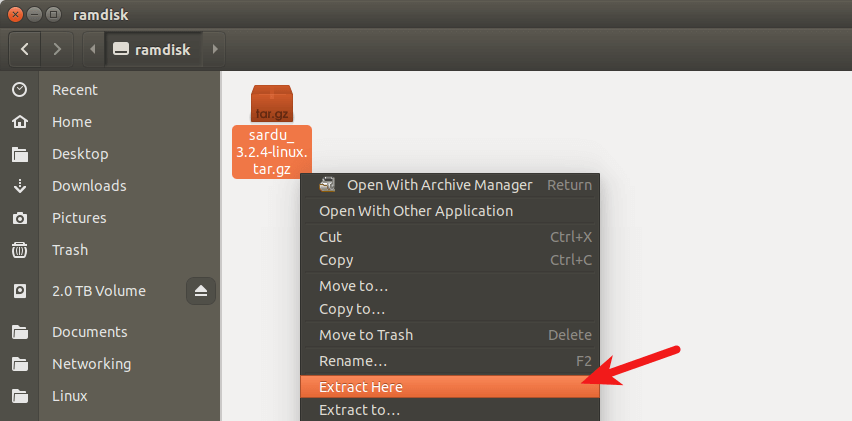The image size is (852, 421).
Task: Choose Extract to… in context menu
Action: [x=450, y=410]
